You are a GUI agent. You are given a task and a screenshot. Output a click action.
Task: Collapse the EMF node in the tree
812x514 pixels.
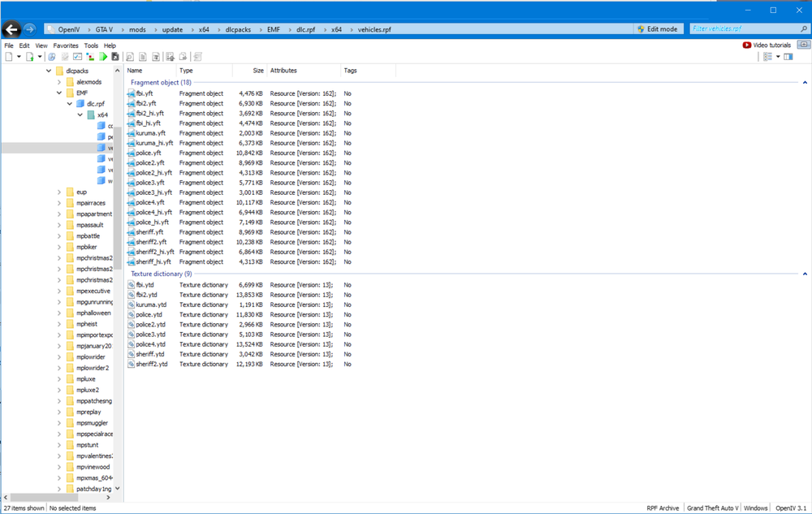(x=58, y=93)
